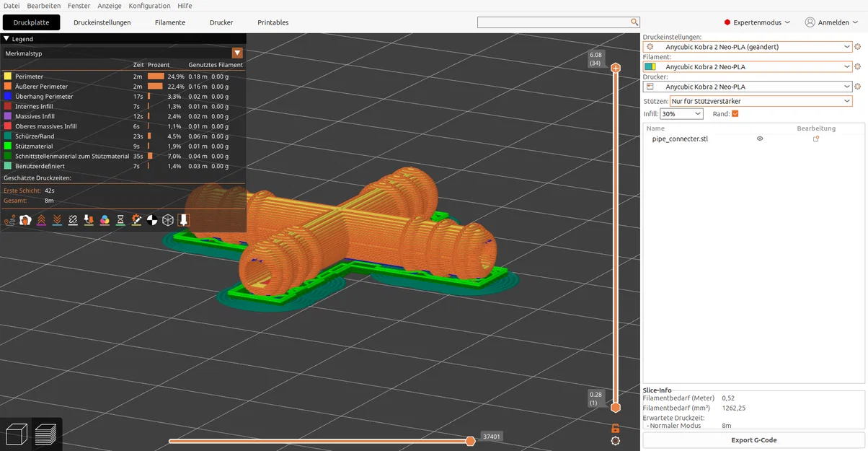Open the Infill 30% combo box
Image resolution: width=868 pixels, height=451 pixels.
[x=681, y=114]
